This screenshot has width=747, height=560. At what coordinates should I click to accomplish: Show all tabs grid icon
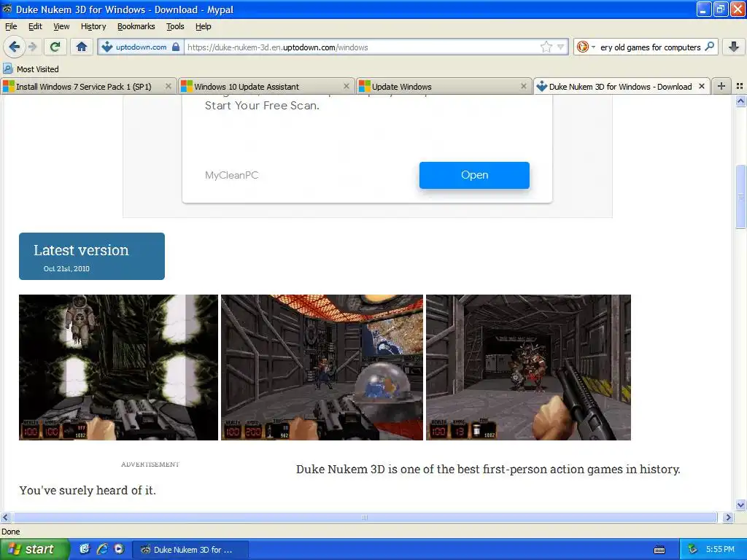click(740, 86)
